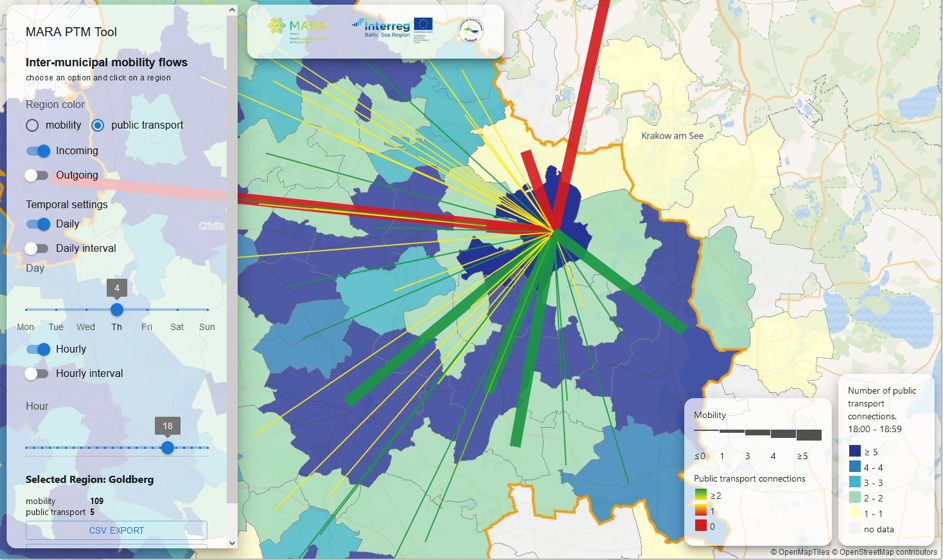Screen dimensions: 943x560
Task: Click the Day slider handle at Th
Action: pyautogui.click(x=117, y=309)
